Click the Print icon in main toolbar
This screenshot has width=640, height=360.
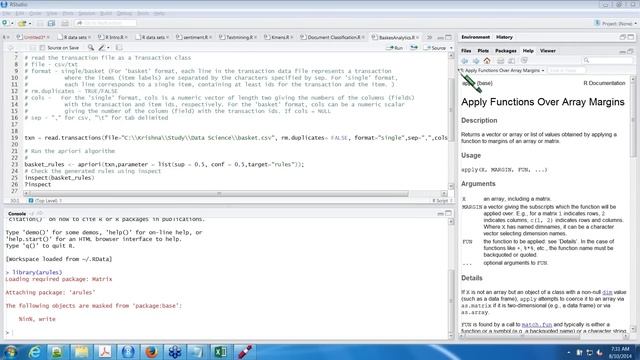[x=65, y=23]
